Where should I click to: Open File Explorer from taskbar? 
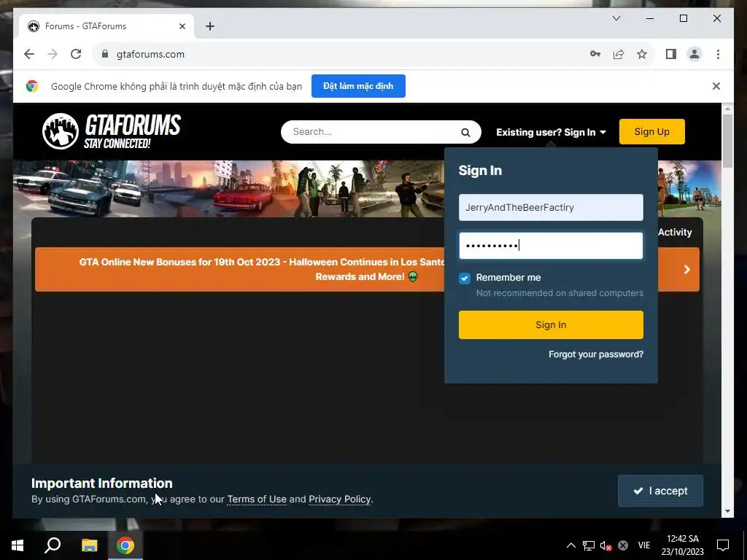tap(89, 545)
